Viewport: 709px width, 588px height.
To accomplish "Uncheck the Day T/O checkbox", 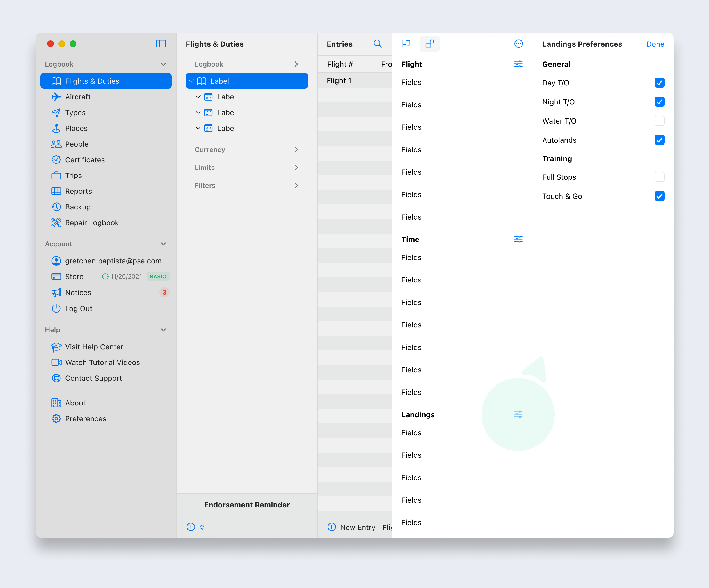I will coord(659,83).
